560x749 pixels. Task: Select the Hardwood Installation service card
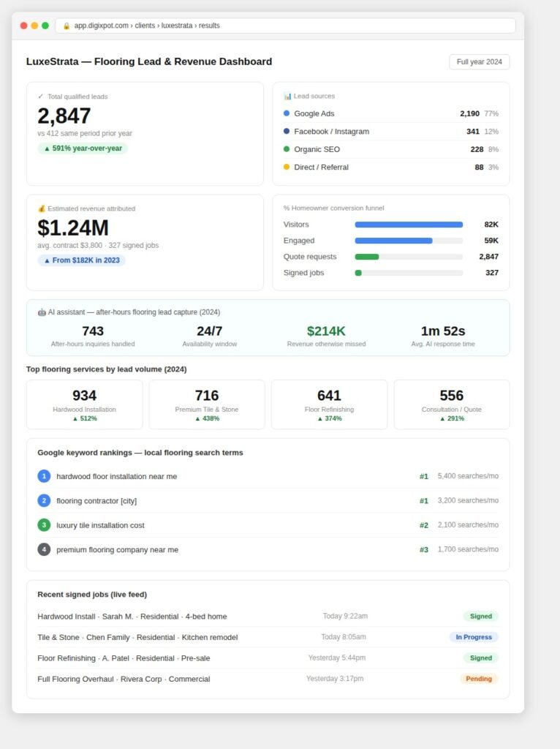(85, 404)
